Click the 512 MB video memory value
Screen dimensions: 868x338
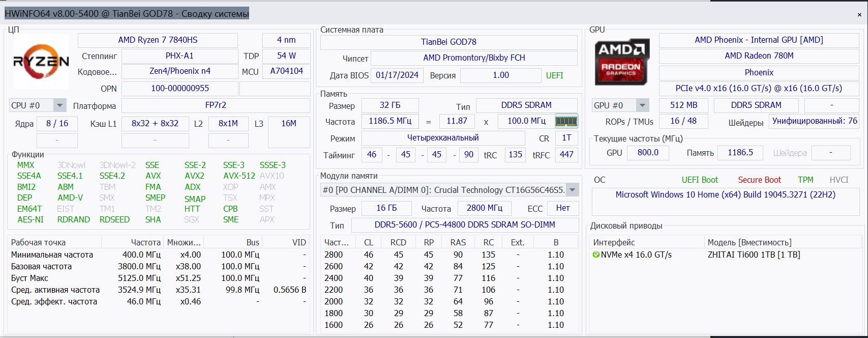[683, 105]
